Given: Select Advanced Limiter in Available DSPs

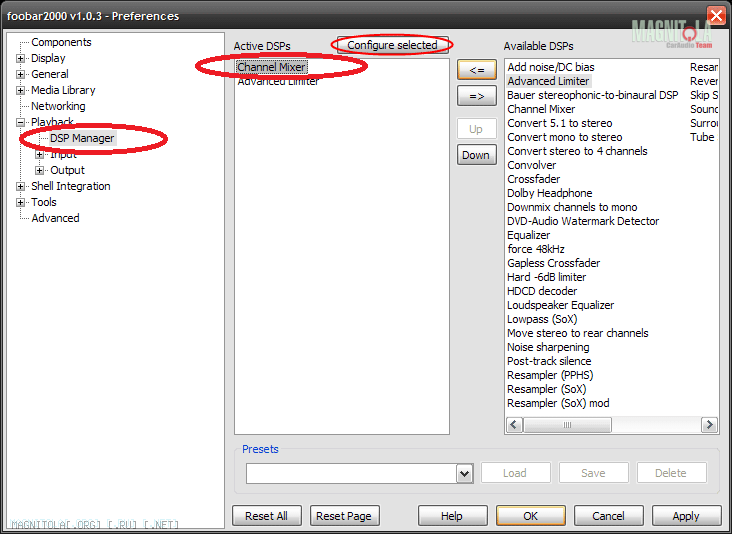Looking at the screenshot, I should (x=549, y=81).
